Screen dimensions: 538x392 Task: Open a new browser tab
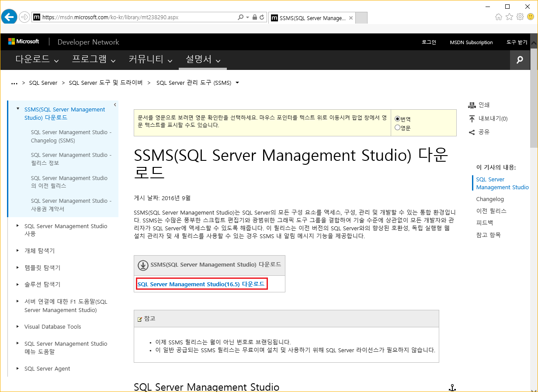tap(362, 18)
